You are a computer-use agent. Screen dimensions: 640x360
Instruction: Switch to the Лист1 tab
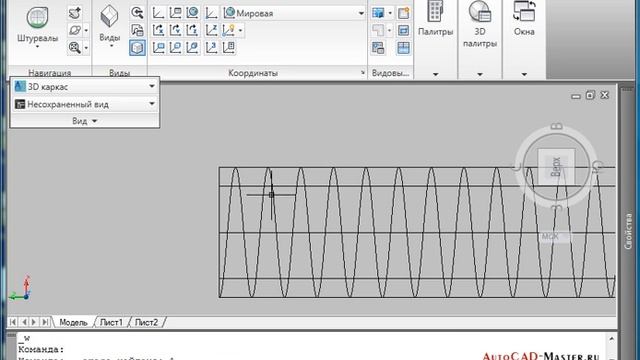coord(111,322)
